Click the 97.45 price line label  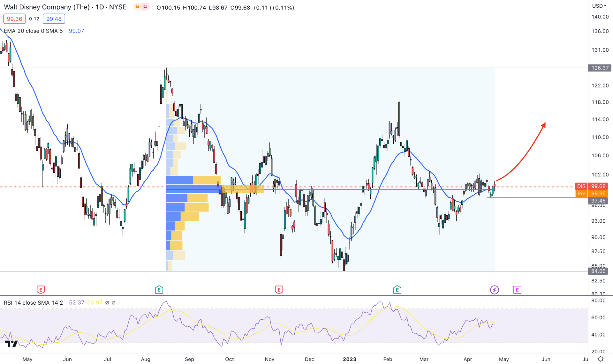[598, 201]
